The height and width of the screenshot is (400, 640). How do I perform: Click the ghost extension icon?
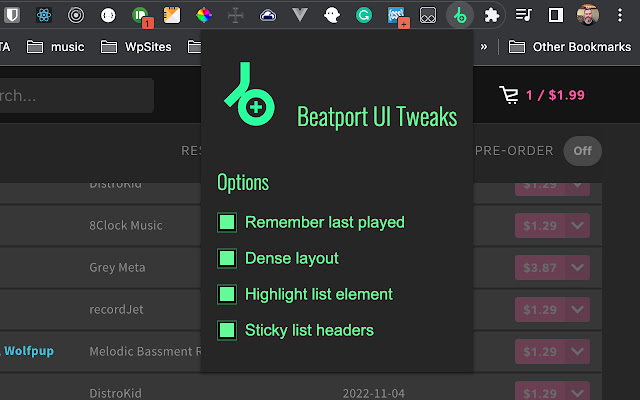click(x=332, y=15)
